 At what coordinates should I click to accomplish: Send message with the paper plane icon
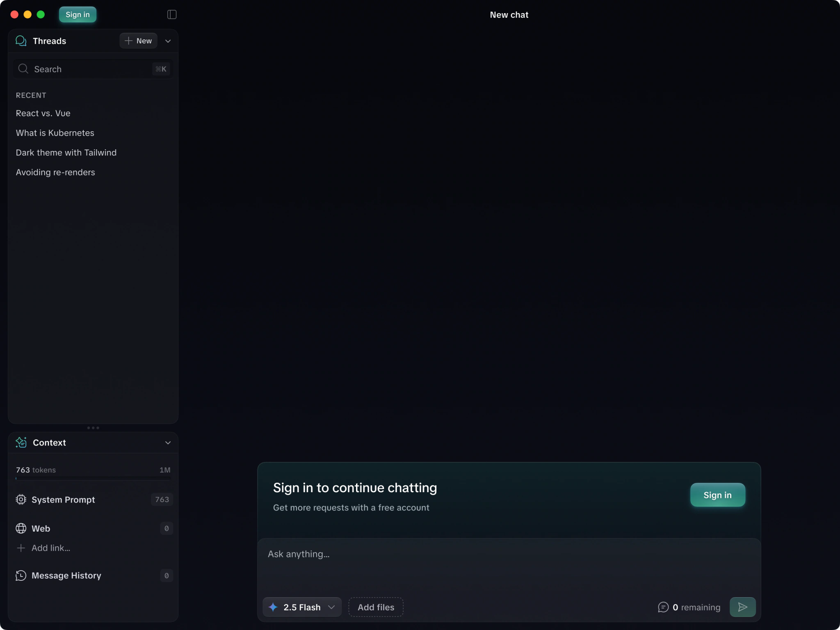pyautogui.click(x=742, y=607)
